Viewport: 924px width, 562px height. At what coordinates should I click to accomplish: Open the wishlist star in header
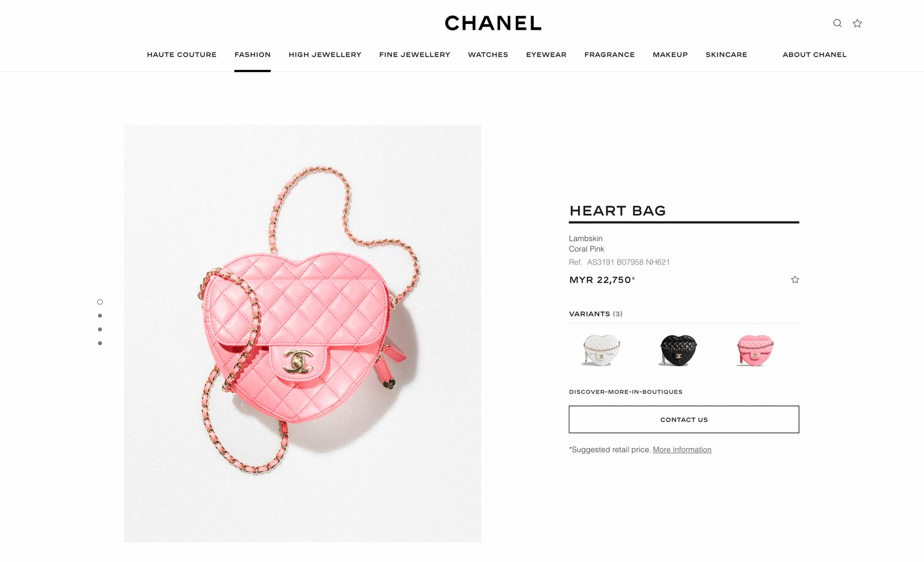[857, 23]
